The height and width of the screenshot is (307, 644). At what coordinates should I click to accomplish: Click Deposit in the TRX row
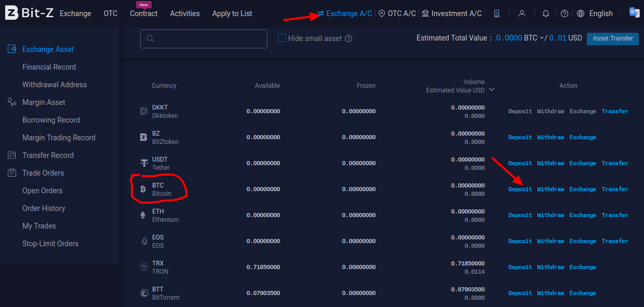[520, 267]
